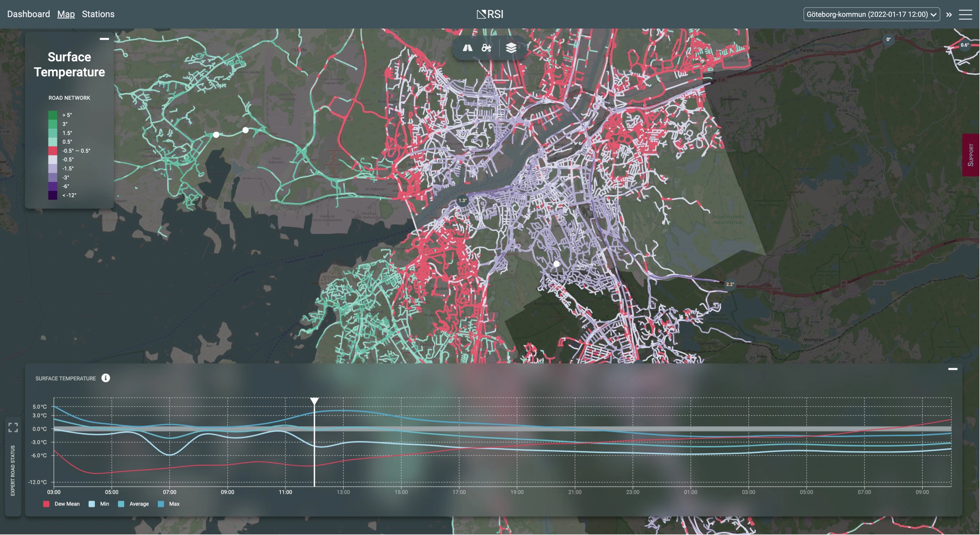
Task: Click the ROAD NETWORK legend heading
Action: click(69, 98)
